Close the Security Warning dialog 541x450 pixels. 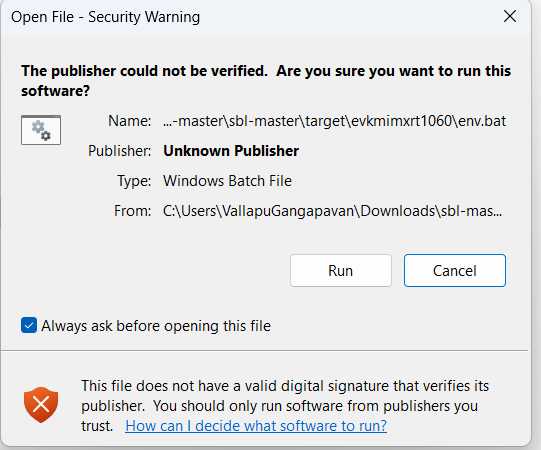pyautogui.click(x=510, y=16)
